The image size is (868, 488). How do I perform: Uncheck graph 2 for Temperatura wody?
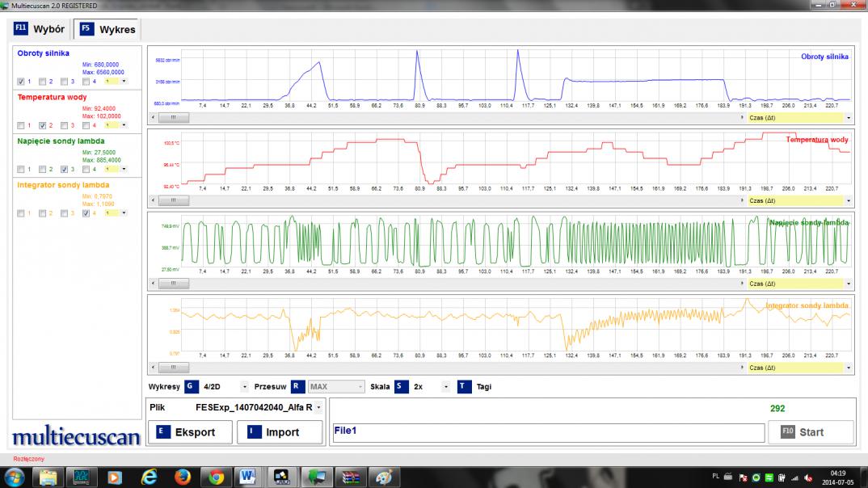pos(42,125)
